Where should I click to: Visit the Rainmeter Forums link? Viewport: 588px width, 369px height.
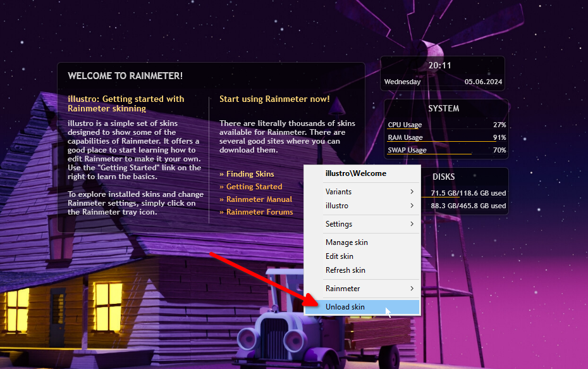[x=259, y=212]
